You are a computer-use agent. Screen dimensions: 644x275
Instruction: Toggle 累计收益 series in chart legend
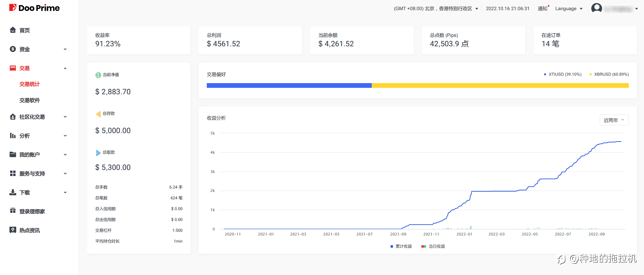click(x=401, y=246)
